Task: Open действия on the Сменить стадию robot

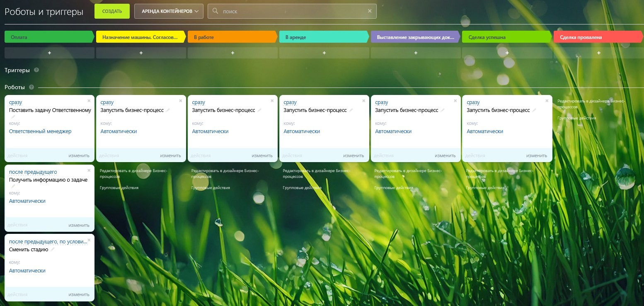Action: coord(17,295)
